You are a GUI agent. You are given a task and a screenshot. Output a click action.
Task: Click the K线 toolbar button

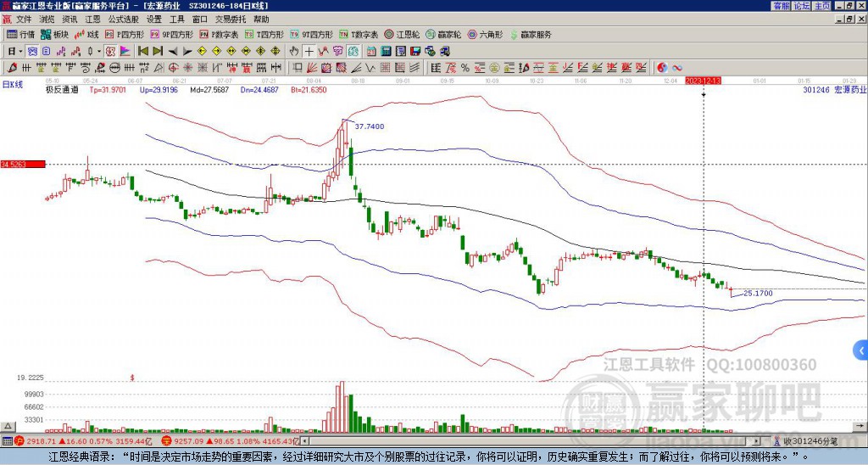pos(86,34)
